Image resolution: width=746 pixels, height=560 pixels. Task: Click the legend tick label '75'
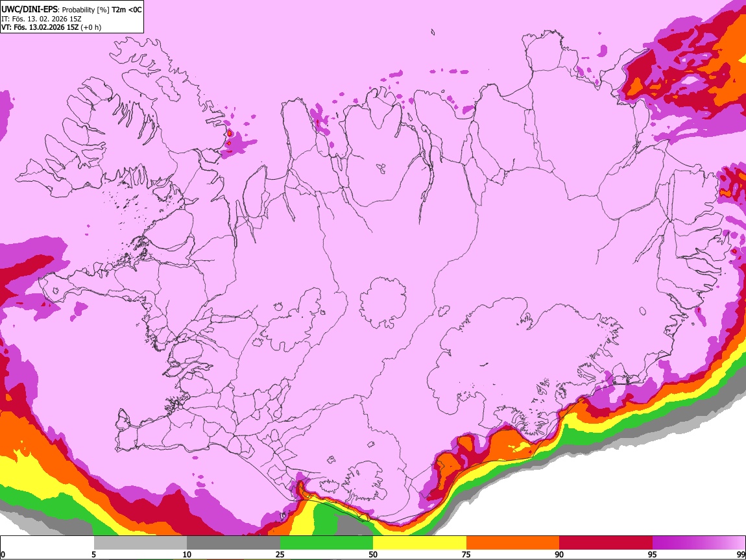466,554
